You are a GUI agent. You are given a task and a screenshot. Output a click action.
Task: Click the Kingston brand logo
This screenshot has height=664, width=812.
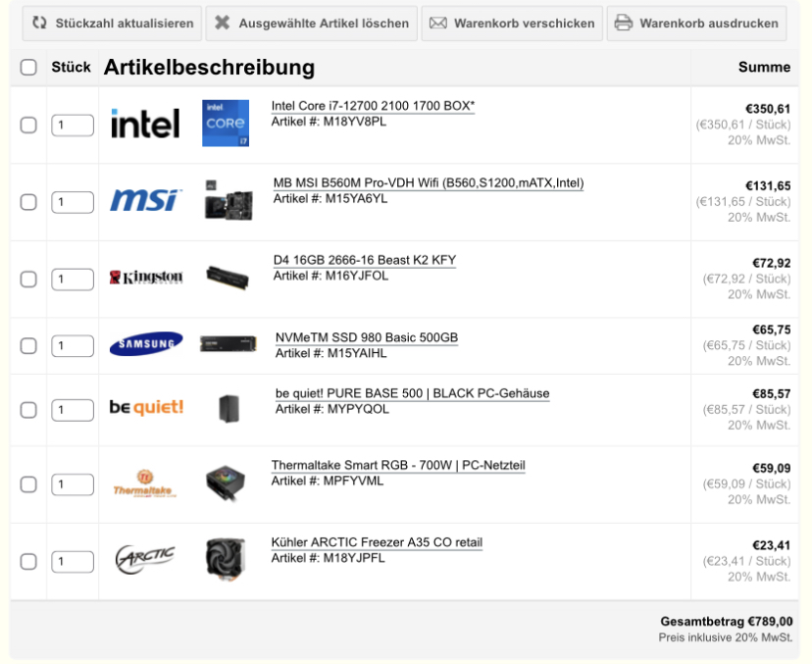pos(145,278)
